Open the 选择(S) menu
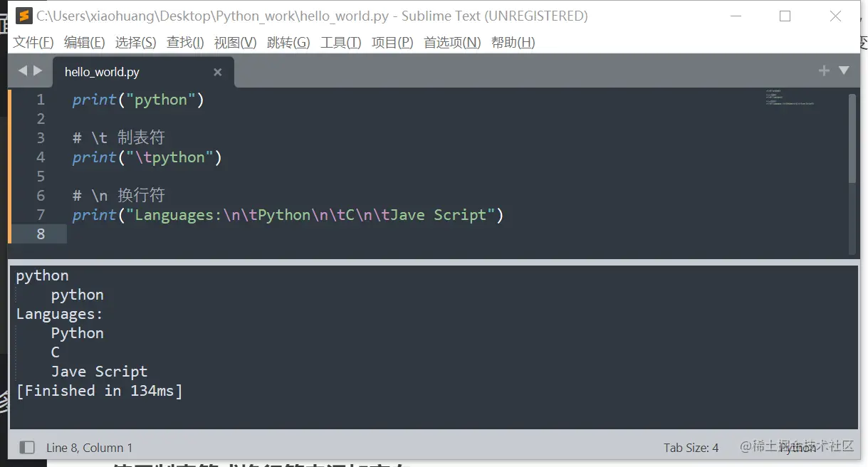This screenshot has height=467, width=868. pos(136,43)
